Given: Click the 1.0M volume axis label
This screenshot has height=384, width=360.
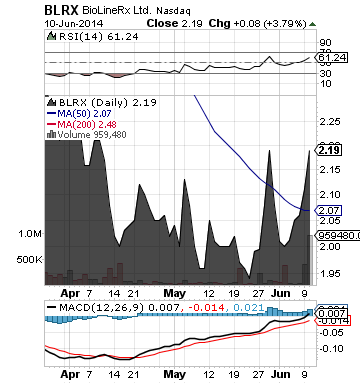Looking at the screenshot, I should click(30, 234).
